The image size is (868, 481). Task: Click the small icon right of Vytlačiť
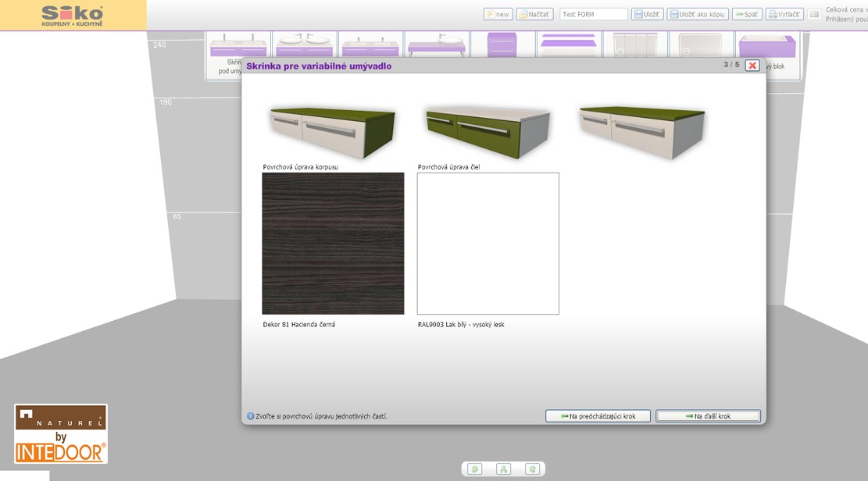tap(814, 14)
